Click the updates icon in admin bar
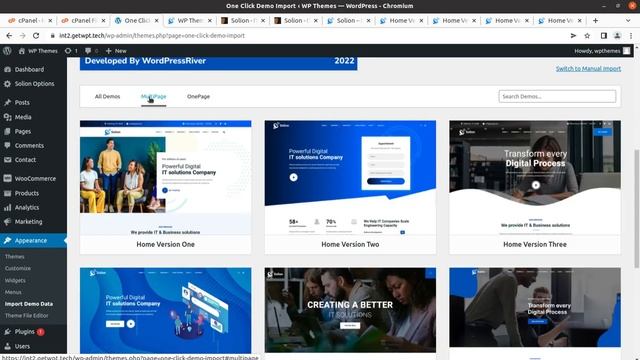Image resolution: width=640 pixels, height=360 pixels. [71, 51]
